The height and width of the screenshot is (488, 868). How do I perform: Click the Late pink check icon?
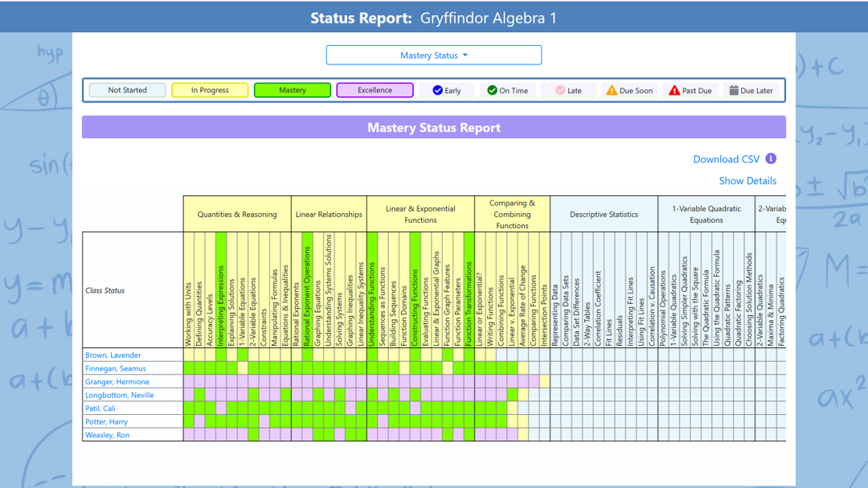(560, 90)
